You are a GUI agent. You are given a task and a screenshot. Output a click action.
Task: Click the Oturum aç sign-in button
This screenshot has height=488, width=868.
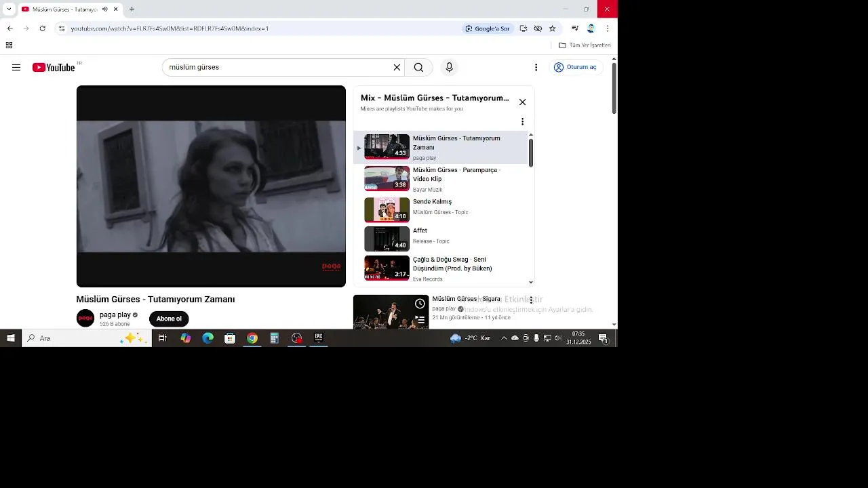pyautogui.click(x=575, y=67)
